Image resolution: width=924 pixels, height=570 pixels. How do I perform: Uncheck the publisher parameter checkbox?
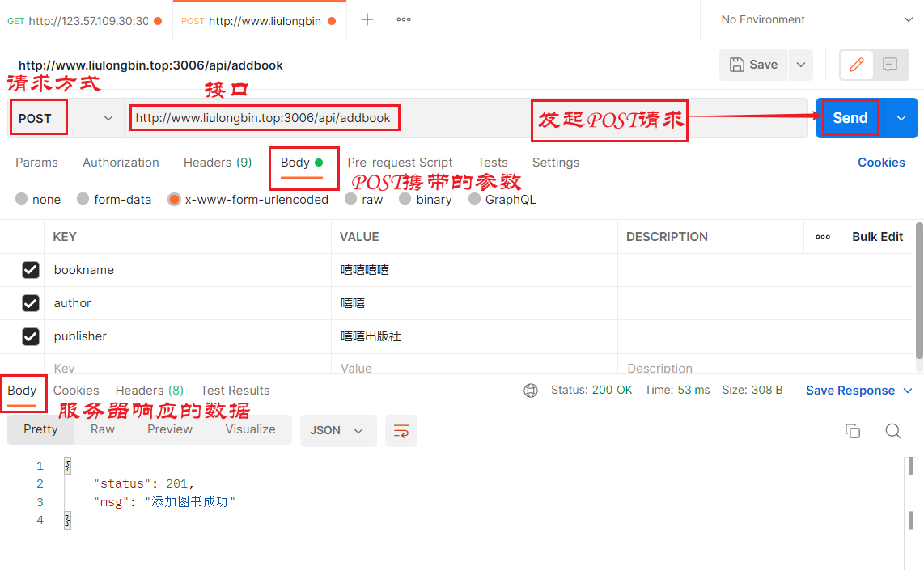[x=31, y=336]
